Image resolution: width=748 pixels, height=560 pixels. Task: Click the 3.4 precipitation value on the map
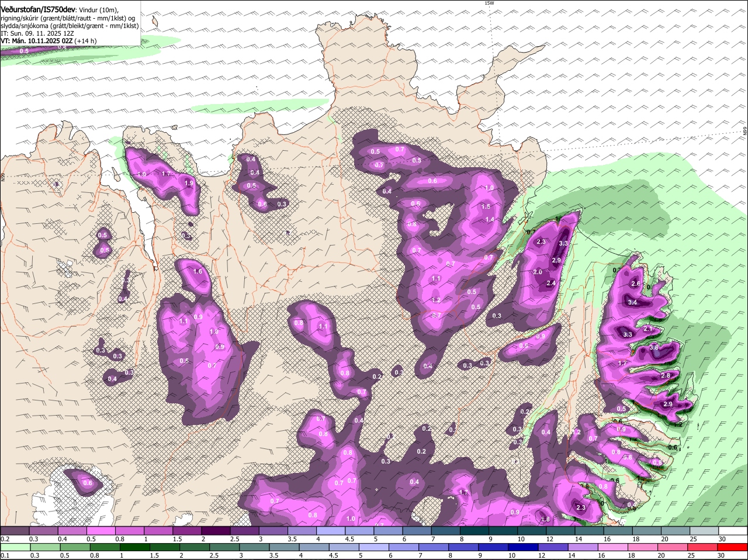632,302
